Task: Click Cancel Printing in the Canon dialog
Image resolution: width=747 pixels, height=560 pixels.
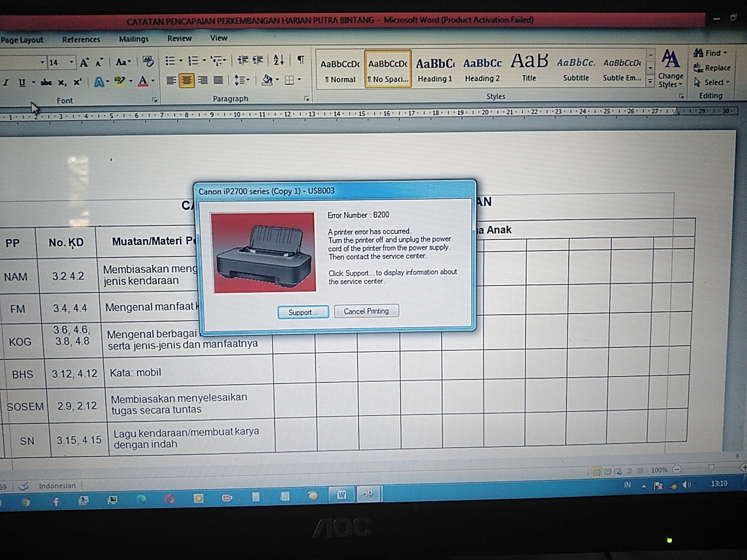Action: point(366,311)
